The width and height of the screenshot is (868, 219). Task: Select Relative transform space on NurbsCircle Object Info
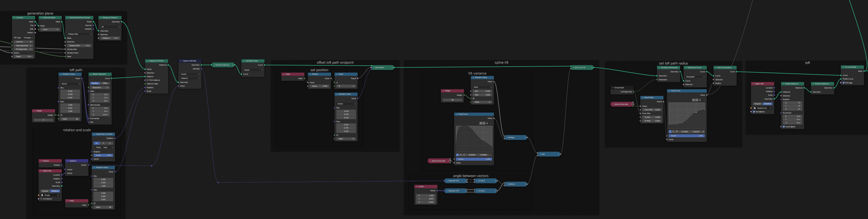click(x=768, y=104)
